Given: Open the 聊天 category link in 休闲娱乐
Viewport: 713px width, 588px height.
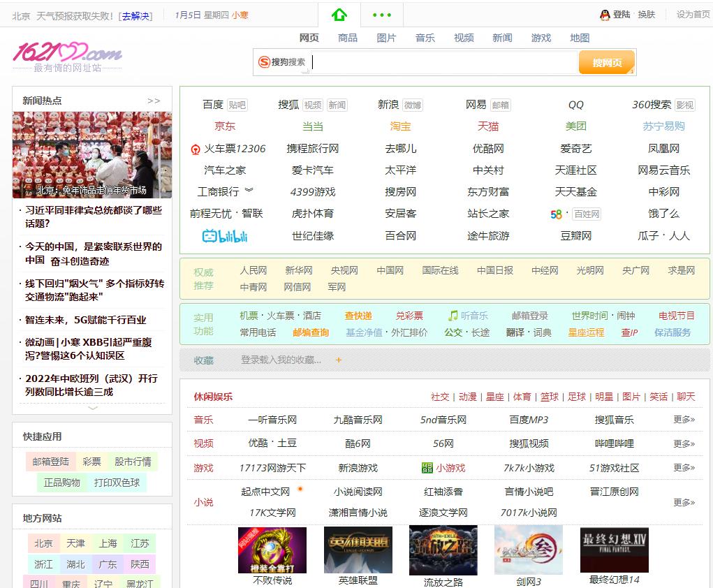Looking at the screenshot, I should coord(686,397).
